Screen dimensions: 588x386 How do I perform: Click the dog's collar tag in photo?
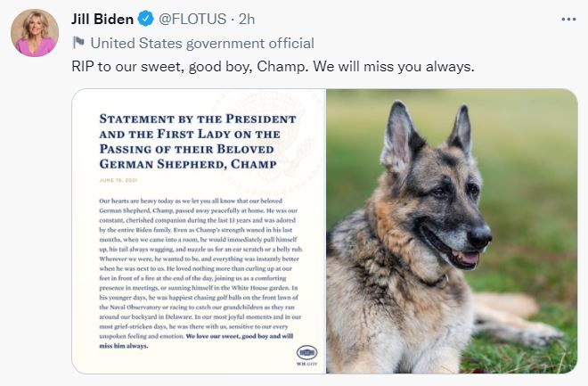click(x=444, y=280)
